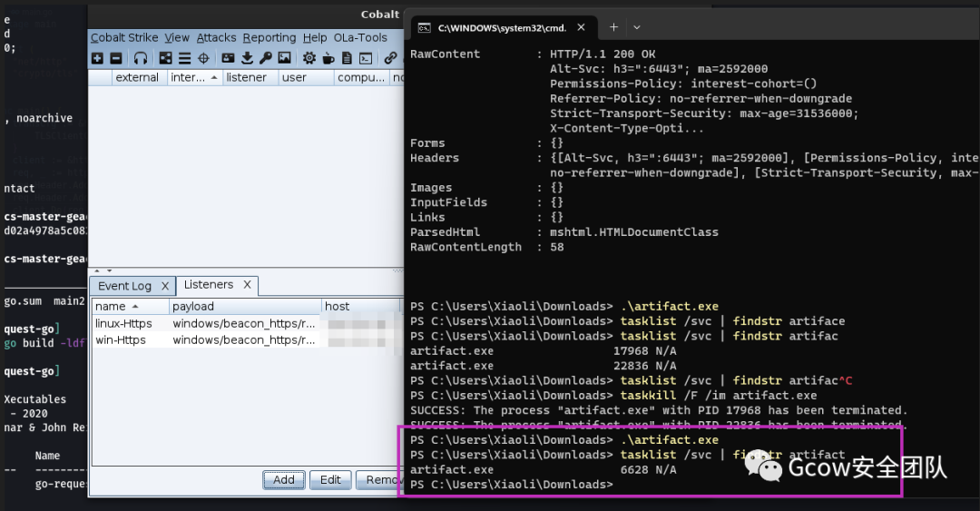Image resolution: width=980 pixels, height=511 pixels.
Task: Click 'Referrer-Policy' header line in terminal
Action: 701,99
